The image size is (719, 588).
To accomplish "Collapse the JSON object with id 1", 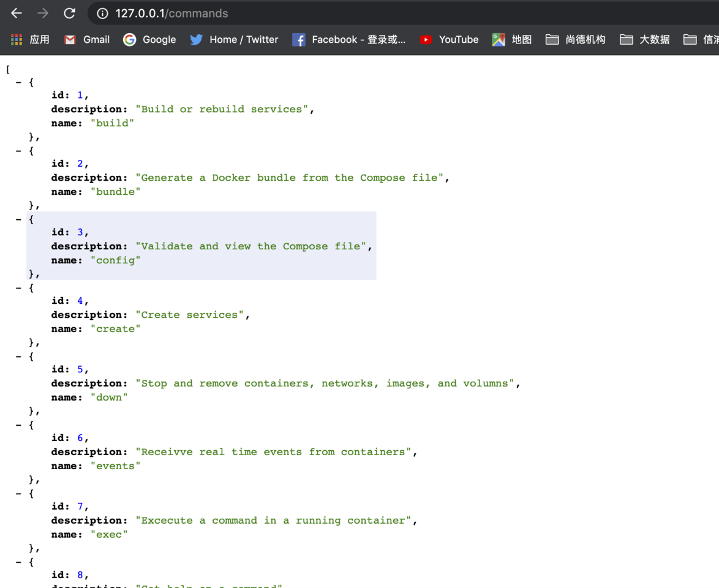I will [18, 83].
